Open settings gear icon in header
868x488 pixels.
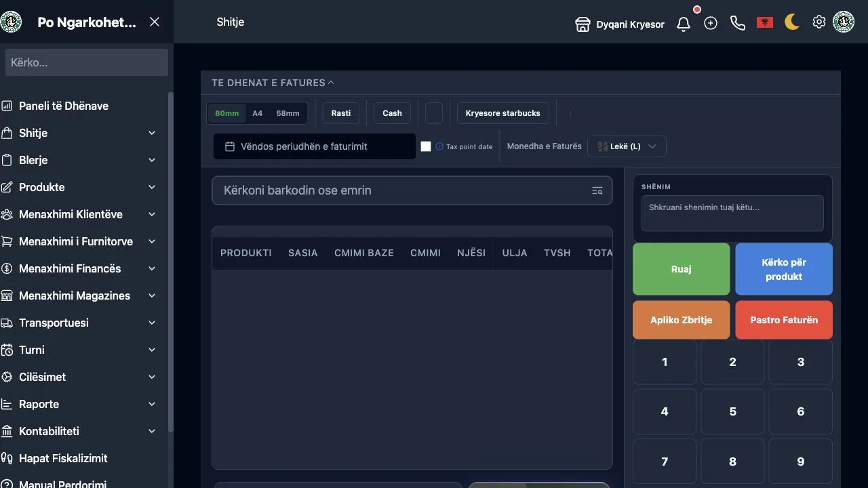pos(819,22)
